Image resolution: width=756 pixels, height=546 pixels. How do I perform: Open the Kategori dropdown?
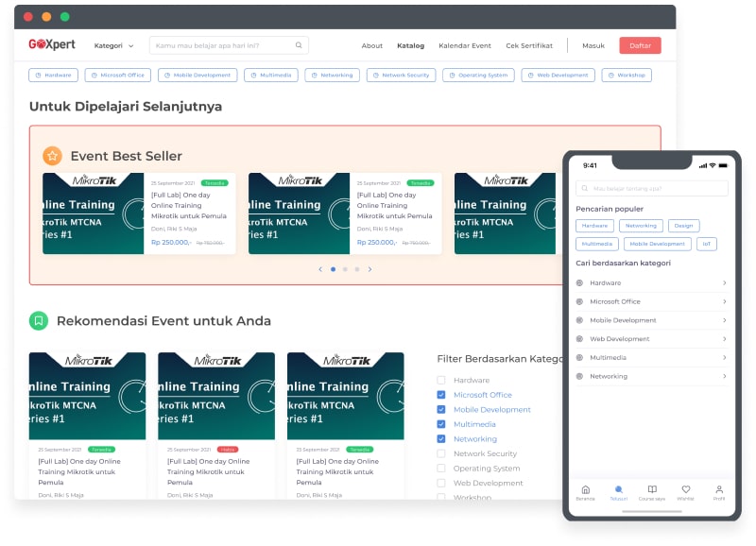(113, 45)
